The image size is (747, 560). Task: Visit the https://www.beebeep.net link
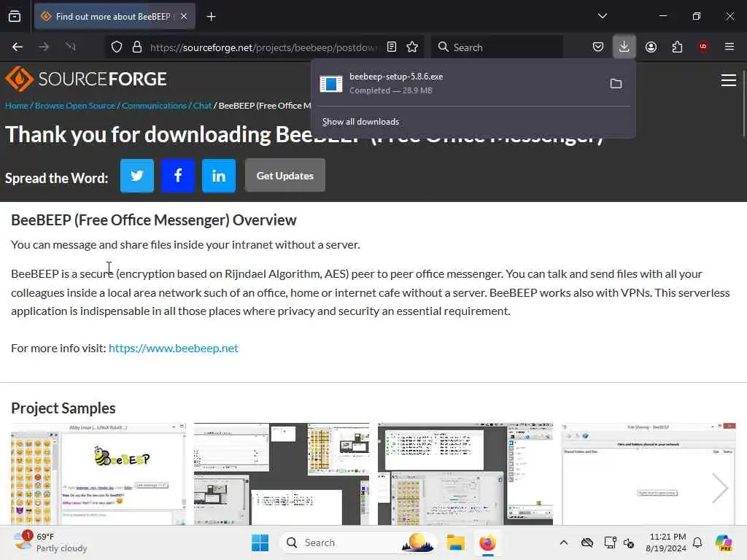click(x=174, y=348)
